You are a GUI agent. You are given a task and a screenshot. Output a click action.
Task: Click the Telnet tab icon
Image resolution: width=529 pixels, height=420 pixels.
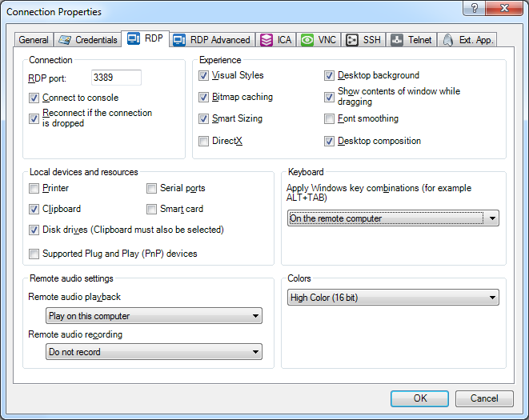coord(397,40)
